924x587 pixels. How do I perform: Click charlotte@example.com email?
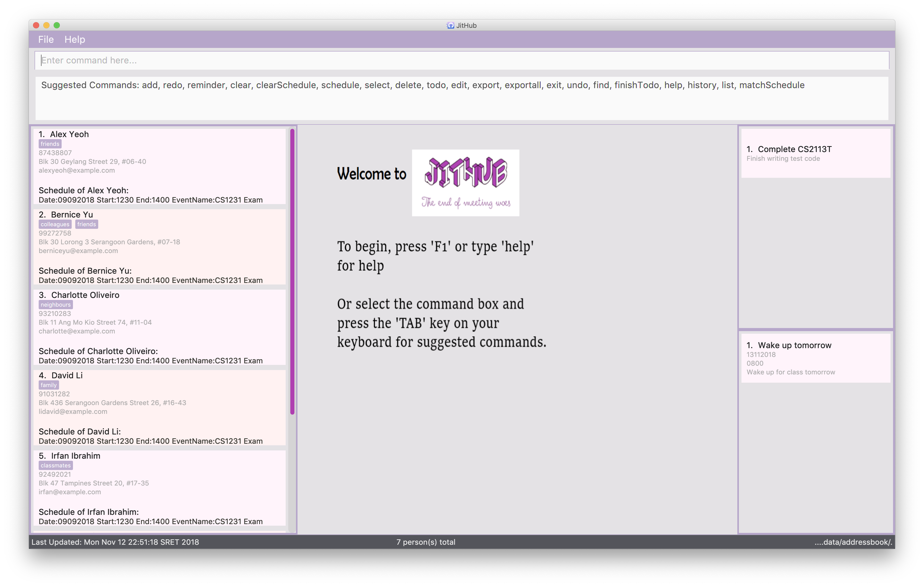pyautogui.click(x=76, y=331)
